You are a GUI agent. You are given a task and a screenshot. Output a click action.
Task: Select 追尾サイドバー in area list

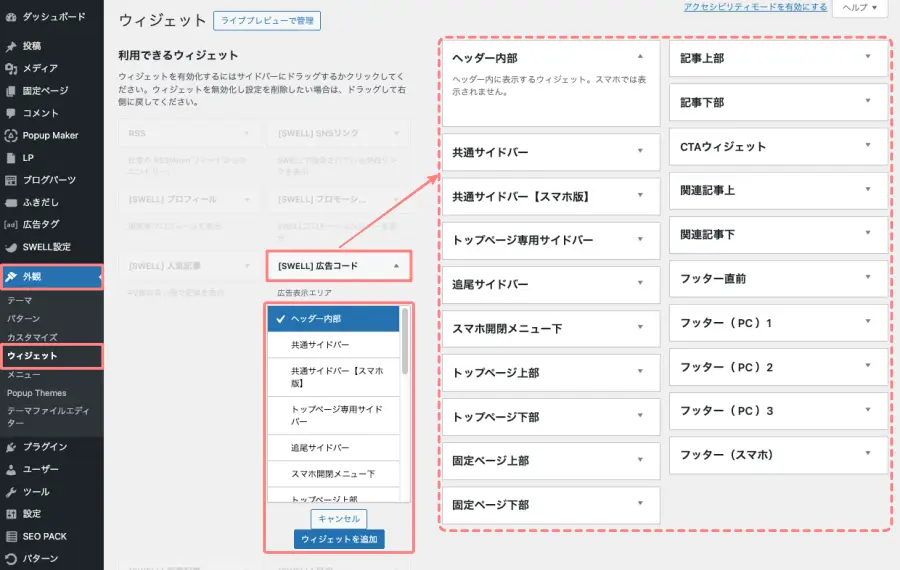[333, 448]
